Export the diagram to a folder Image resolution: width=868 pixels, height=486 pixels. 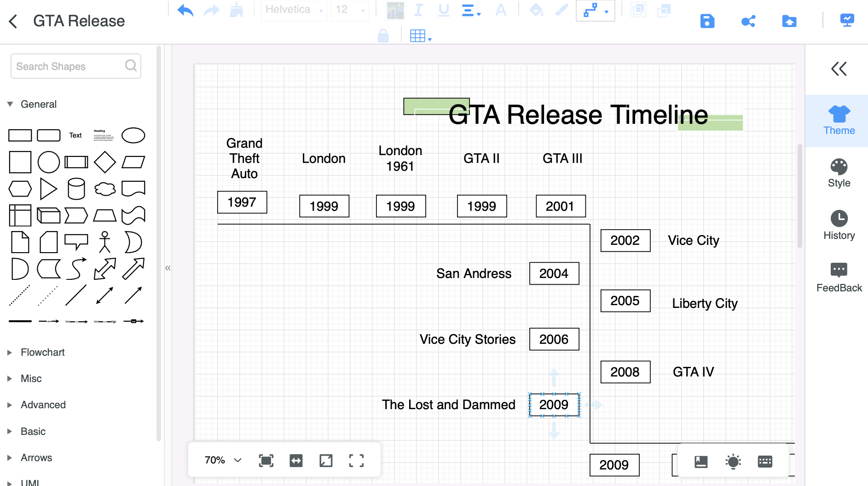click(x=789, y=21)
